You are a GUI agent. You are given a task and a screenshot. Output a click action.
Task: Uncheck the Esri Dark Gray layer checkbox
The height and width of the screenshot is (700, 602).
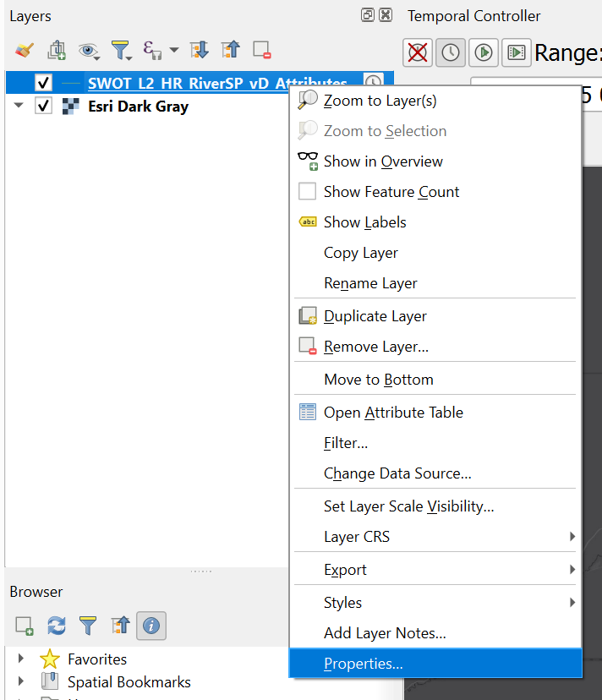(x=43, y=106)
